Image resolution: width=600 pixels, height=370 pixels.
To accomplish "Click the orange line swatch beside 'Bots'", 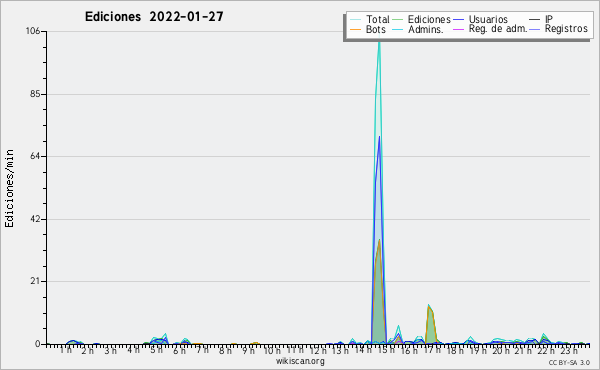I will click(x=355, y=29).
